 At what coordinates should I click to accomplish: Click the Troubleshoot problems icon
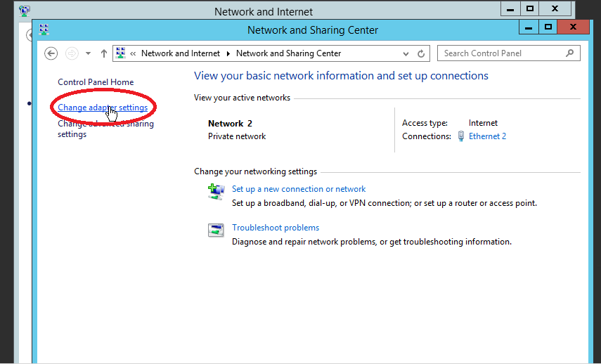point(216,230)
